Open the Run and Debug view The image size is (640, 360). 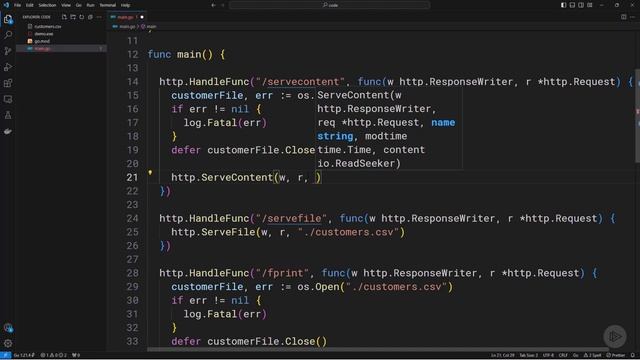click(8, 67)
